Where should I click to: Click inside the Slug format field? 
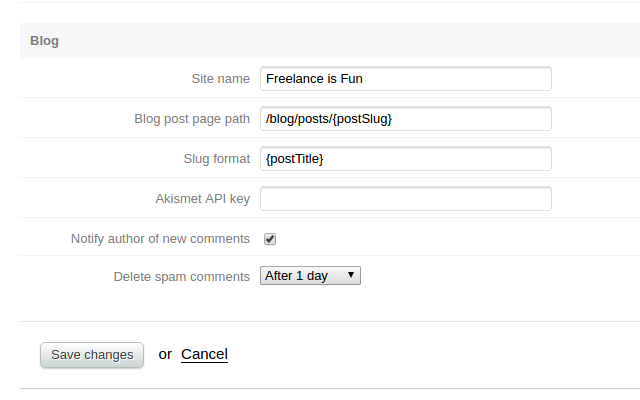[405, 159]
